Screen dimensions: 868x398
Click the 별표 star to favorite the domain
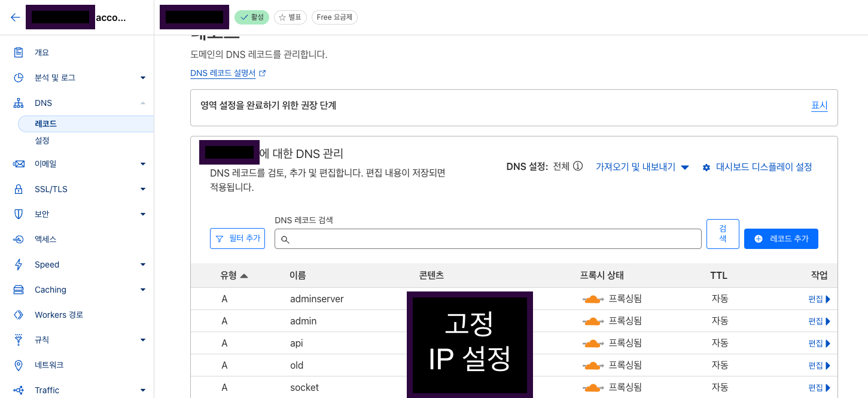[290, 17]
